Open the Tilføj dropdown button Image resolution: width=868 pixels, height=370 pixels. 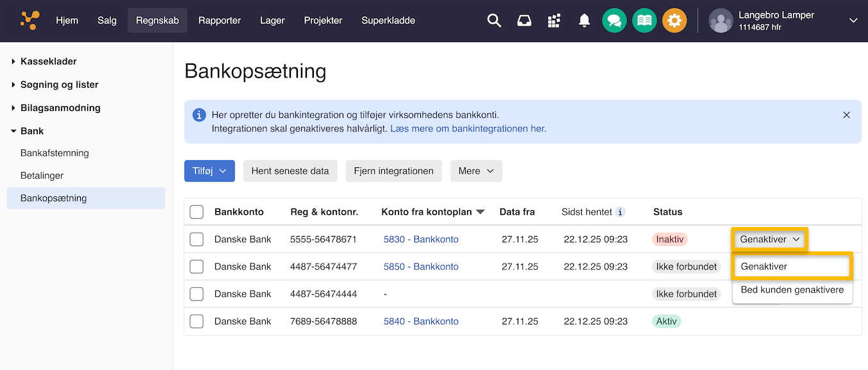pyautogui.click(x=209, y=171)
